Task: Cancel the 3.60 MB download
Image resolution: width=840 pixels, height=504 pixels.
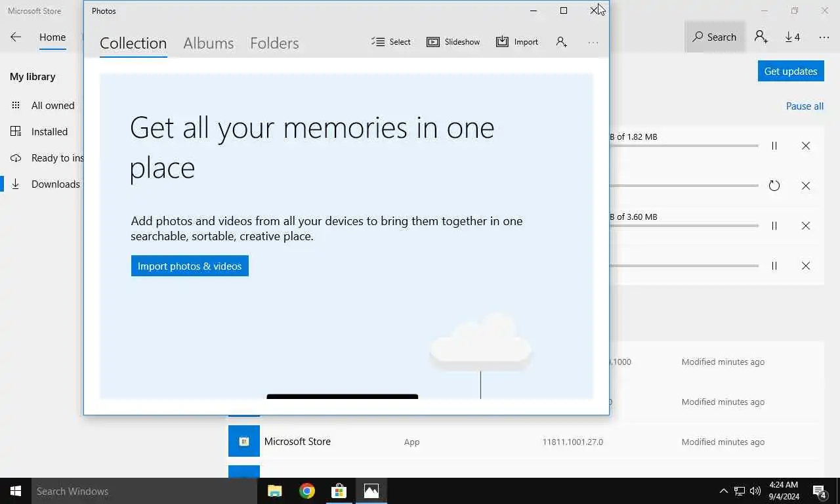Action: tap(806, 226)
